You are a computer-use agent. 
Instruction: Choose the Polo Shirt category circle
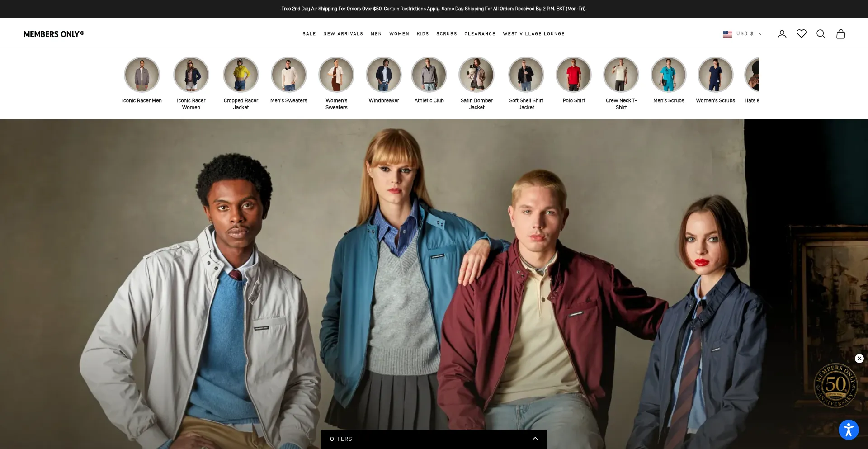[574, 75]
